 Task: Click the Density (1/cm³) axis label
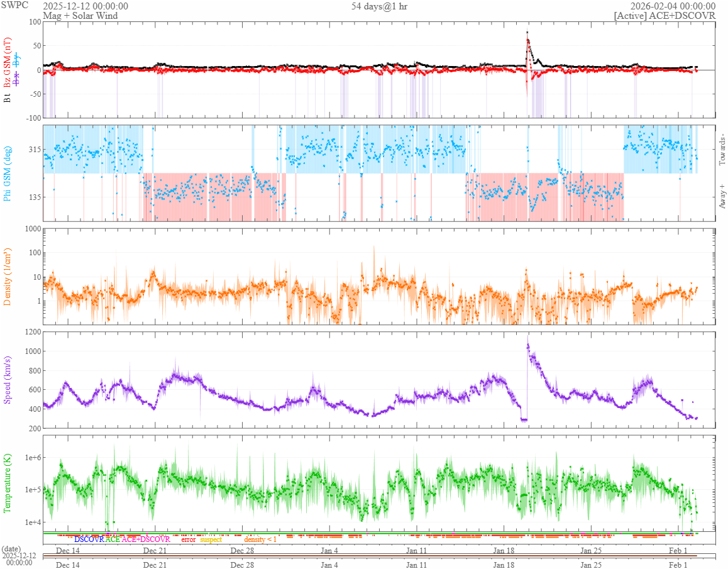click(7, 277)
